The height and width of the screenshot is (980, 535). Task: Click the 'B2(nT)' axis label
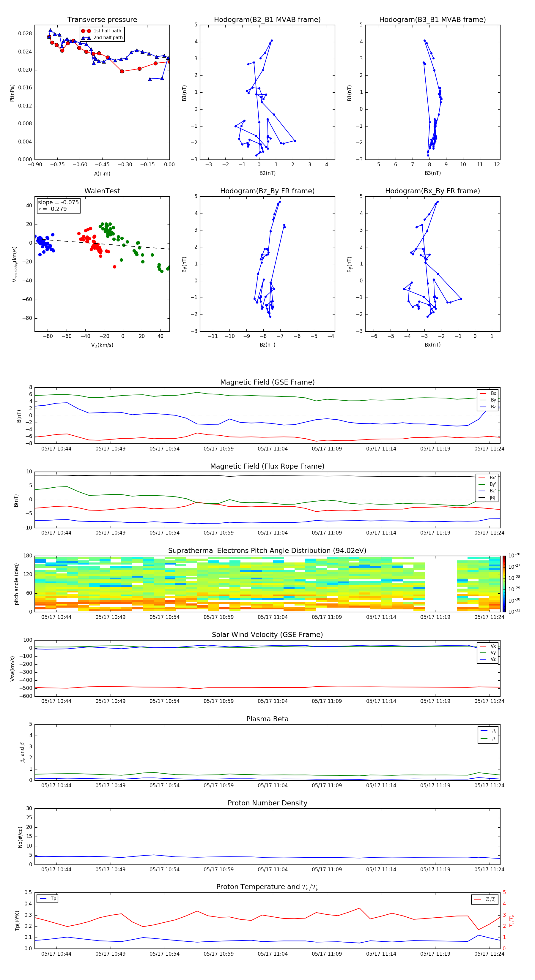point(267,173)
